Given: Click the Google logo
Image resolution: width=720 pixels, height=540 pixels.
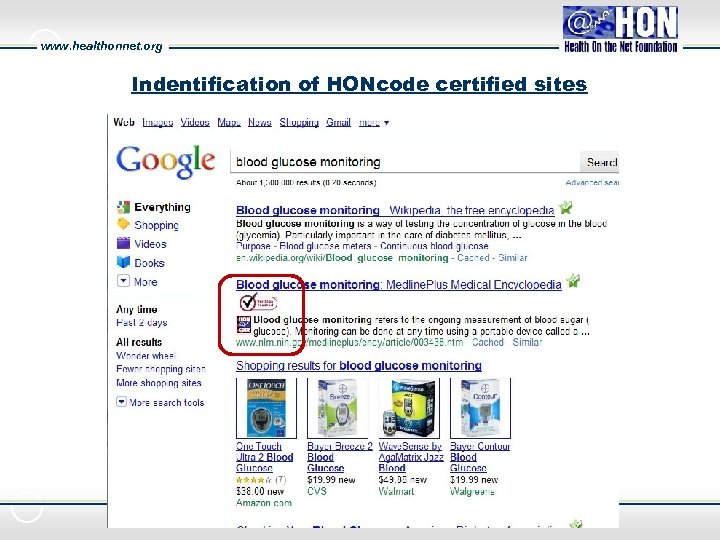Looking at the screenshot, I should [165, 161].
